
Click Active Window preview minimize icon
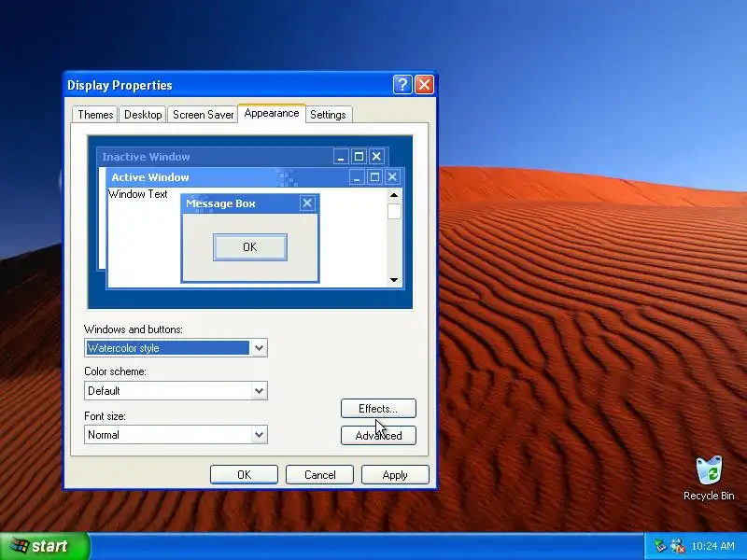click(x=357, y=177)
